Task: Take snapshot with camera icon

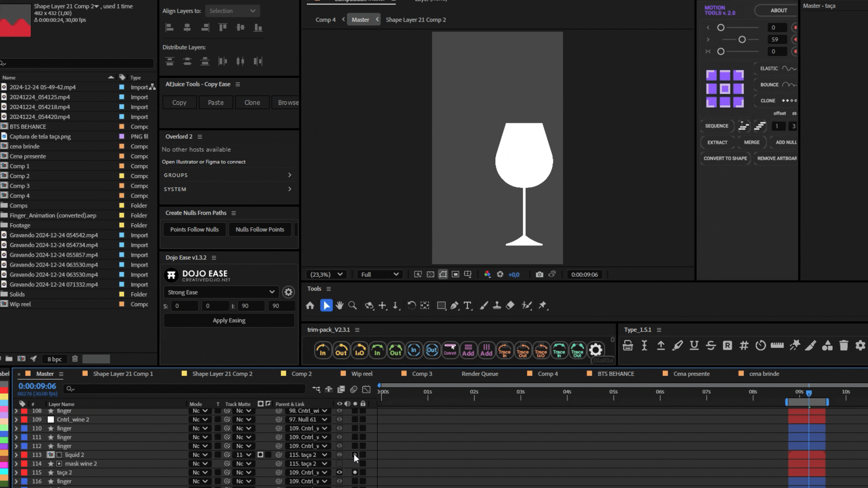Action: coord(539,274)
